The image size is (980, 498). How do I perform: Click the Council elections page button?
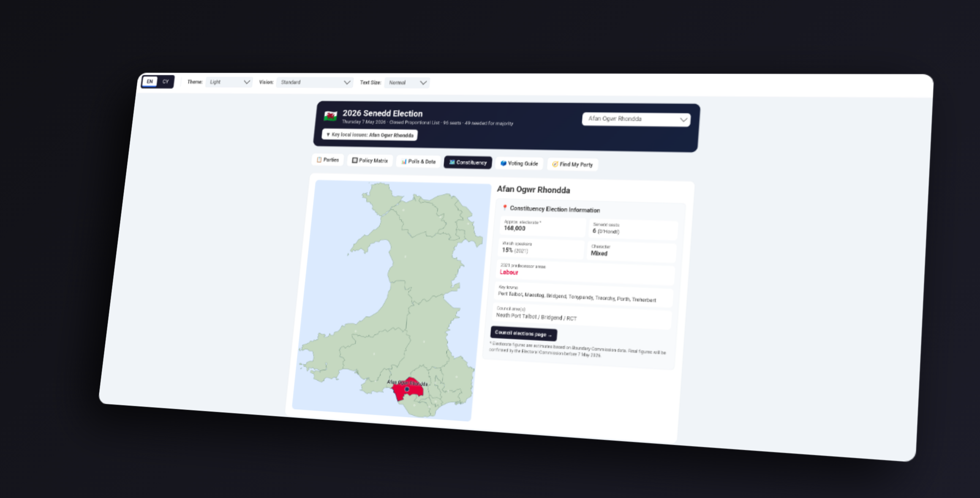point(523,334)
